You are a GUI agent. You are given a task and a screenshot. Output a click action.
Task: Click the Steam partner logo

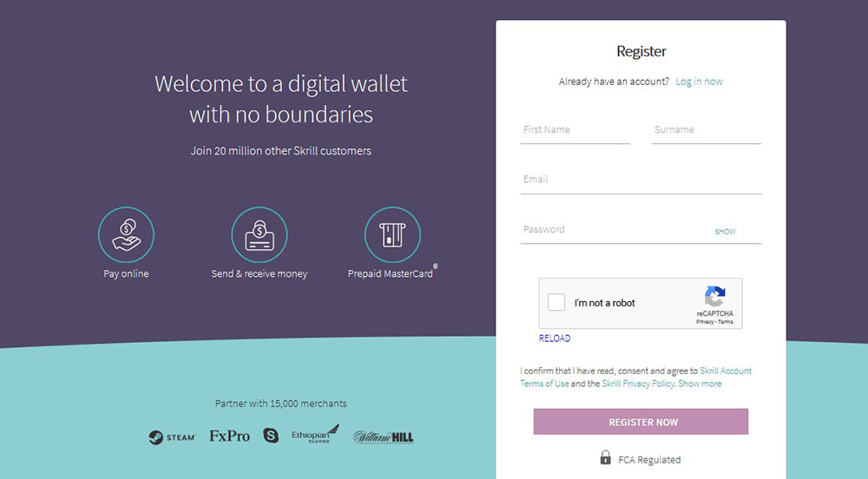(172, 436)
